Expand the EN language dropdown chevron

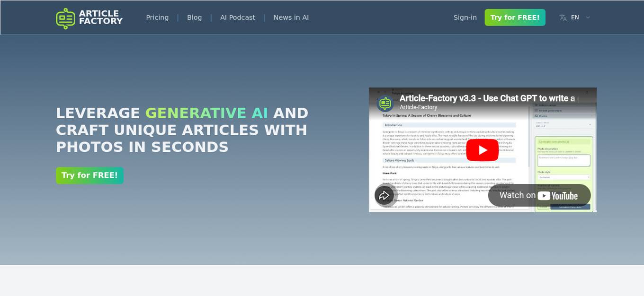588,17
